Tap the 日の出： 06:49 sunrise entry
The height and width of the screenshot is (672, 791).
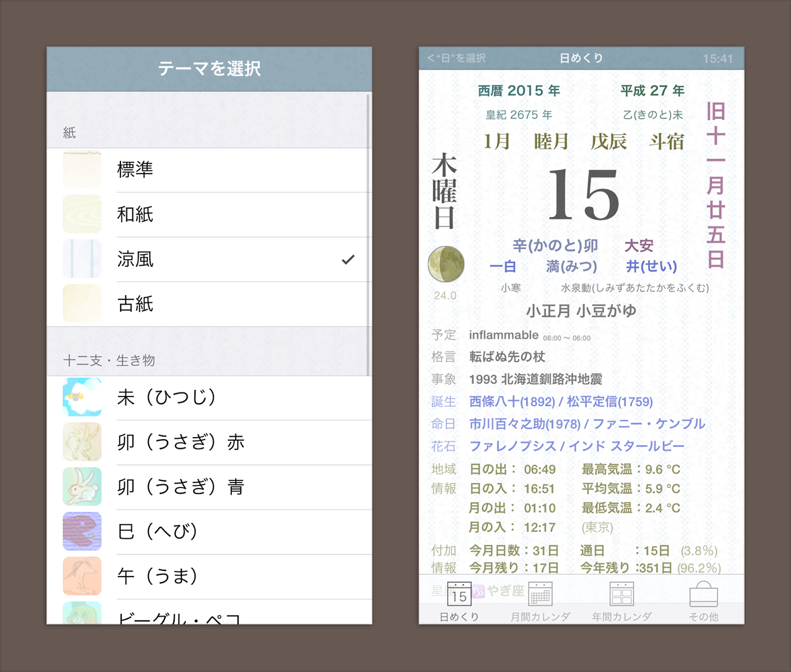pyautogui.click(x=513, y=469)
